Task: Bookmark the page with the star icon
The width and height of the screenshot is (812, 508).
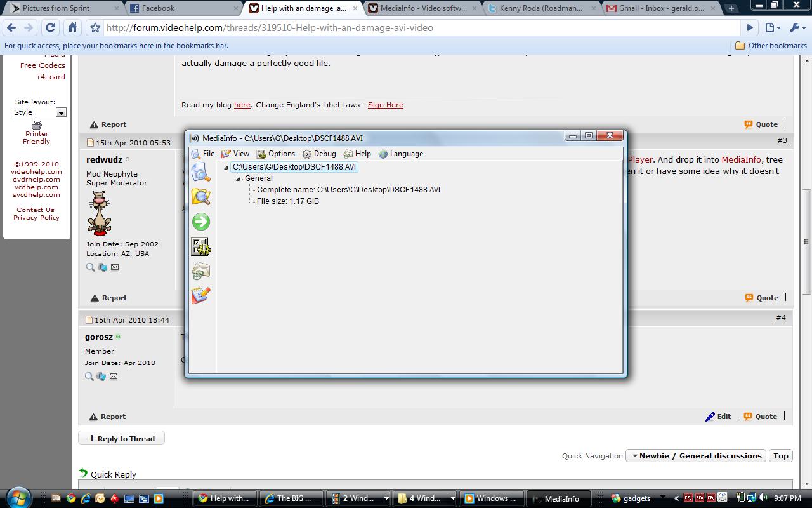Action: (95, 28)
